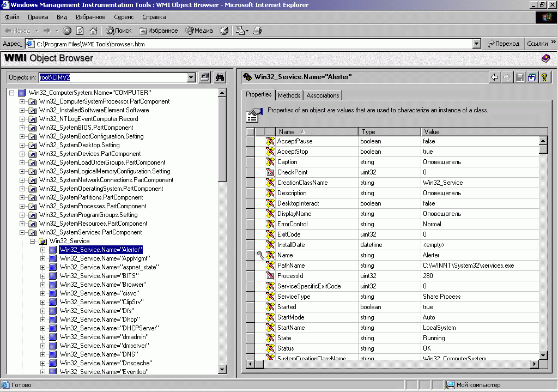
Task: Open the Back button history dropdown arrow
Action: pos(37,31)
